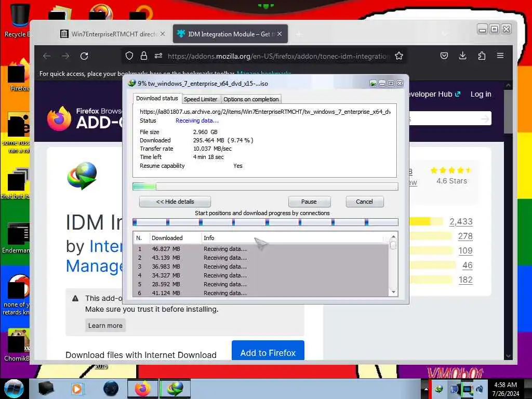The image size is (532, 399).
Task: Click the 109 three-star reviews count
Action: click(x=465, y=251)
